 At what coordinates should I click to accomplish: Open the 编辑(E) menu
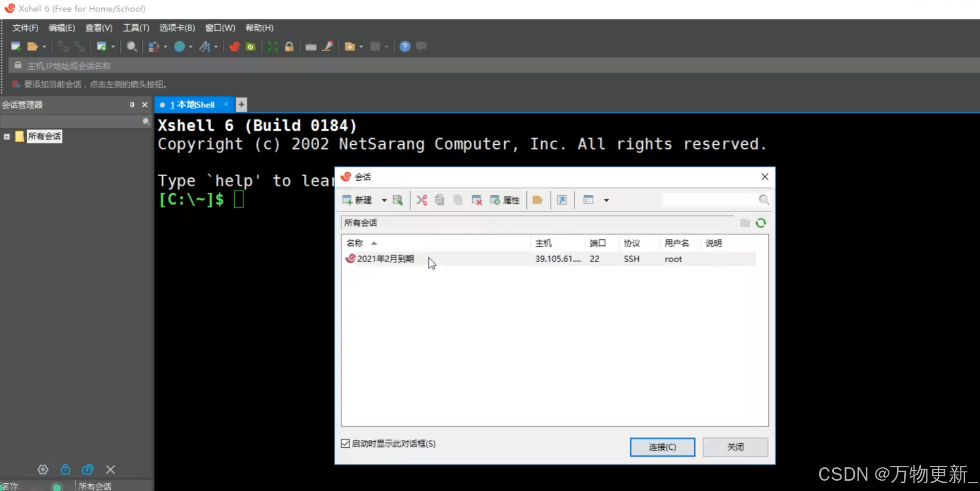click(x=62, y=28)
